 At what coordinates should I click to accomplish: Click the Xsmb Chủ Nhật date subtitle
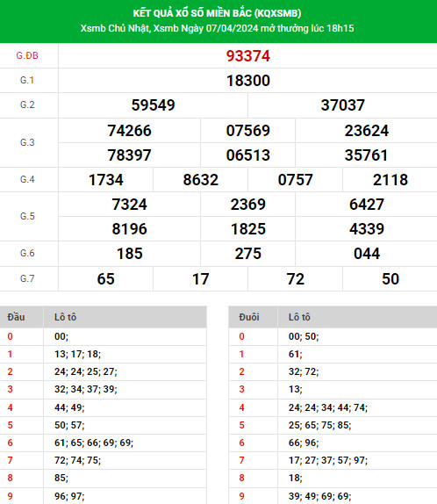pyautogui.click(x=218, y=28)
